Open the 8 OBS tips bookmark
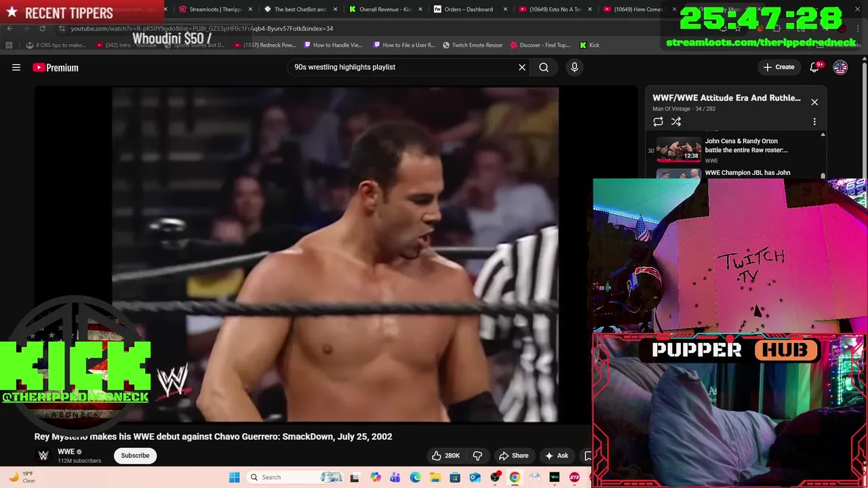868x488 pixels. tap(56, 45)
